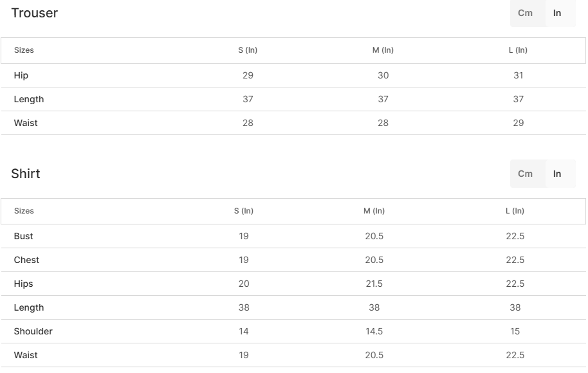
Task: Select the Chest row label
Action: pos(26,260)
